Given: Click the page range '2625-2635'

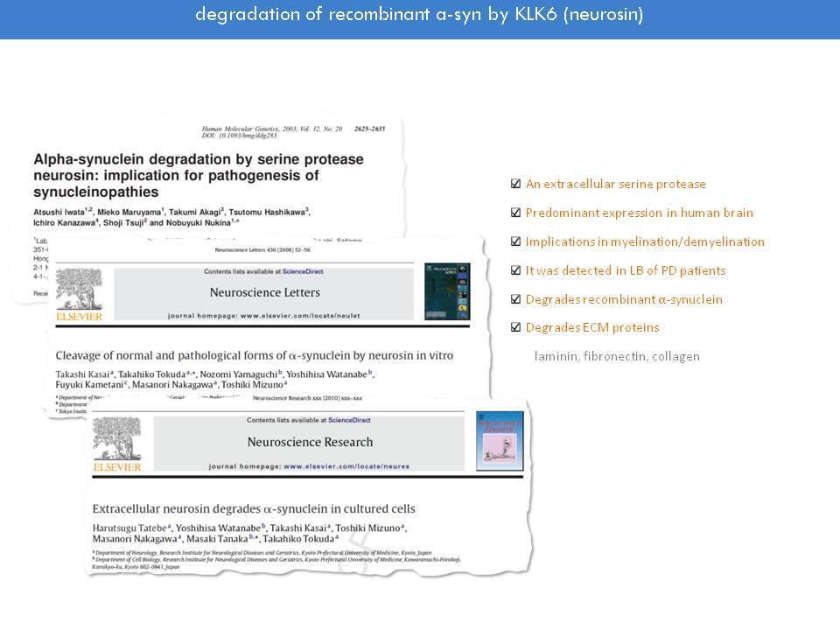Looking at the screenshot, I should click(x=369, y=129).
